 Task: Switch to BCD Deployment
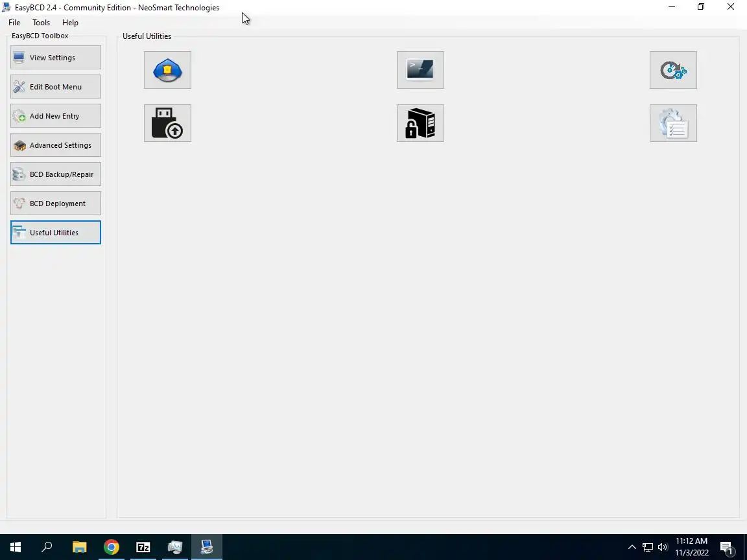coord(56,204)
